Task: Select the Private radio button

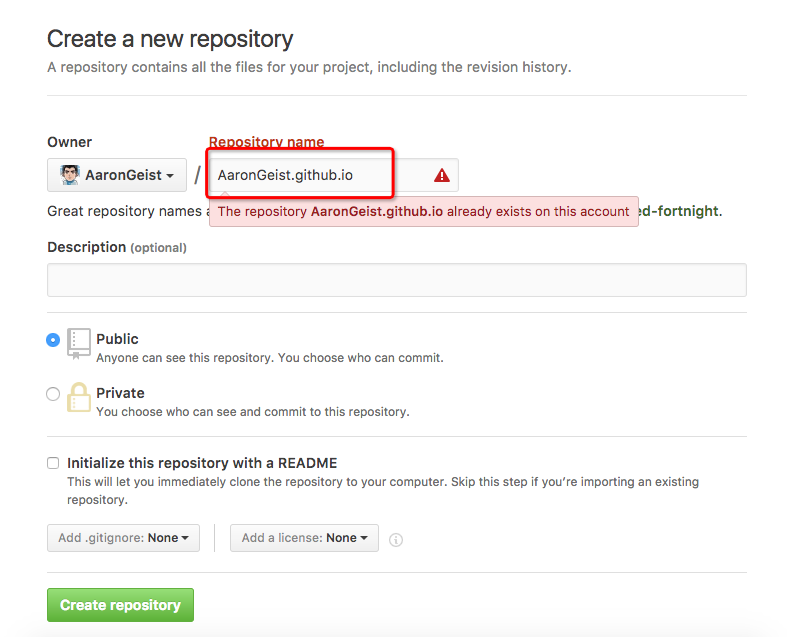Action: (53, 394)
